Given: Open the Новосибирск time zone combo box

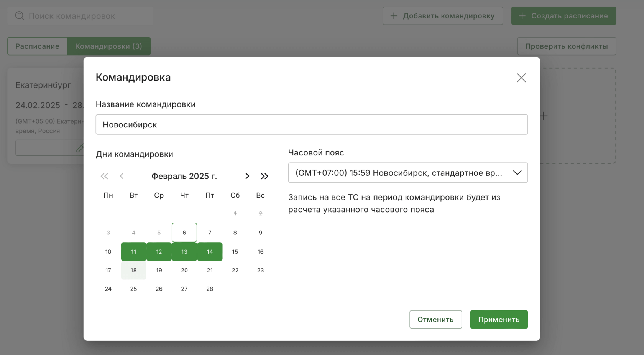Looking at the screenshot, I should 399,173.
